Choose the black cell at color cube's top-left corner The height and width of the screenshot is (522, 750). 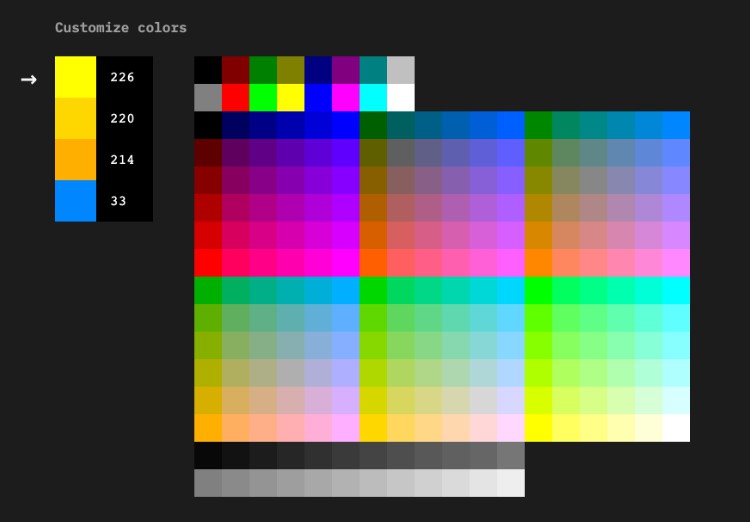(208, 125)
